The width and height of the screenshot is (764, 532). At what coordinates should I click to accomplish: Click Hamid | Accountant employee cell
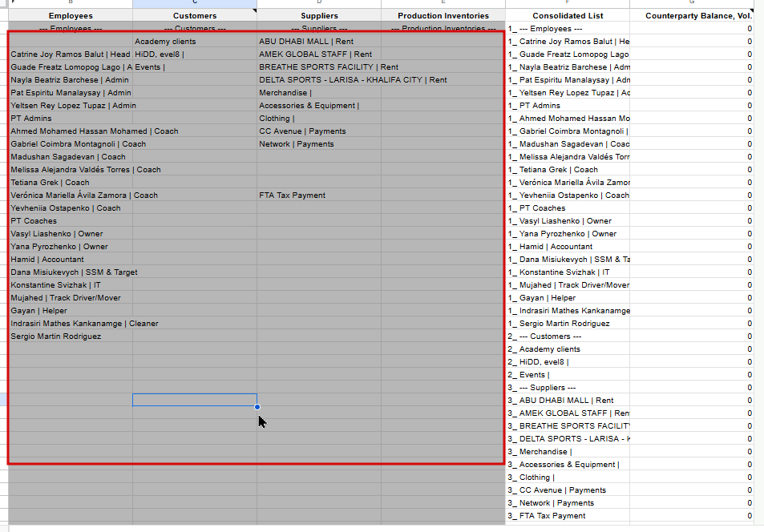click(x=71, y=259)
